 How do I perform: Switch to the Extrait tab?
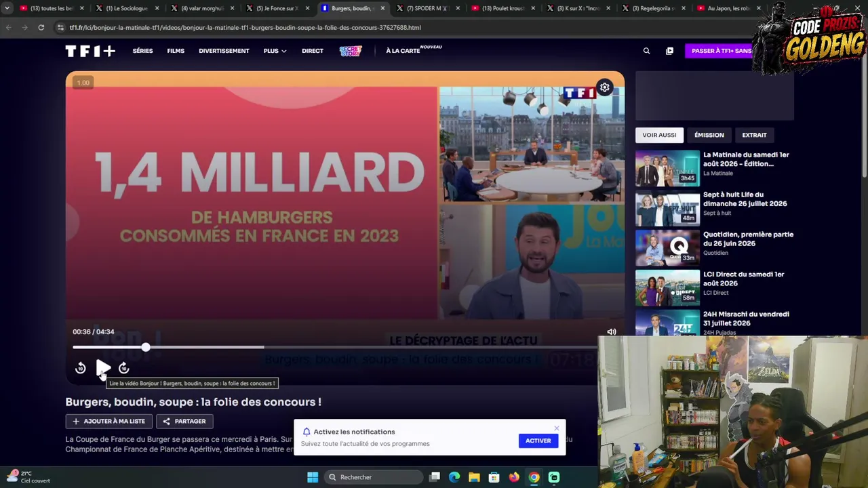[x=754, y=135]
